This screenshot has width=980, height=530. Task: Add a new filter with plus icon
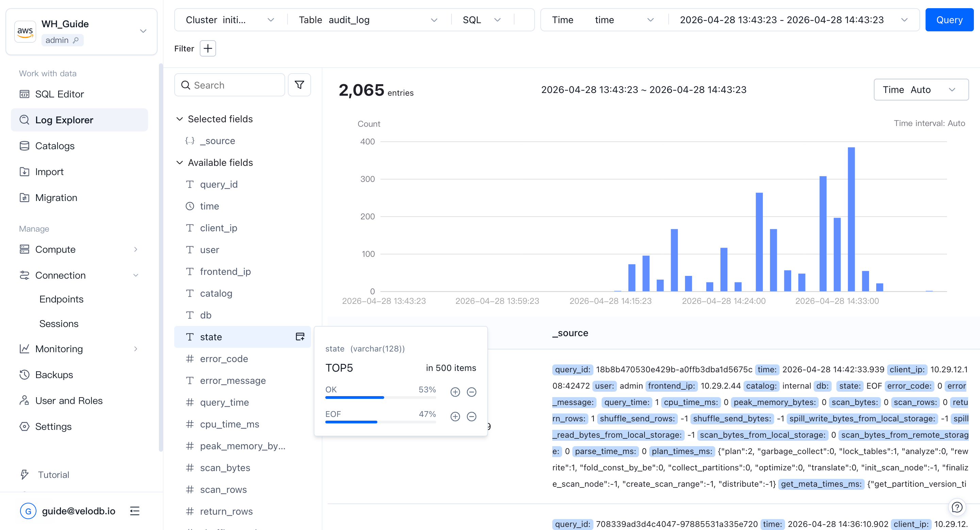[x=208, y=48]
